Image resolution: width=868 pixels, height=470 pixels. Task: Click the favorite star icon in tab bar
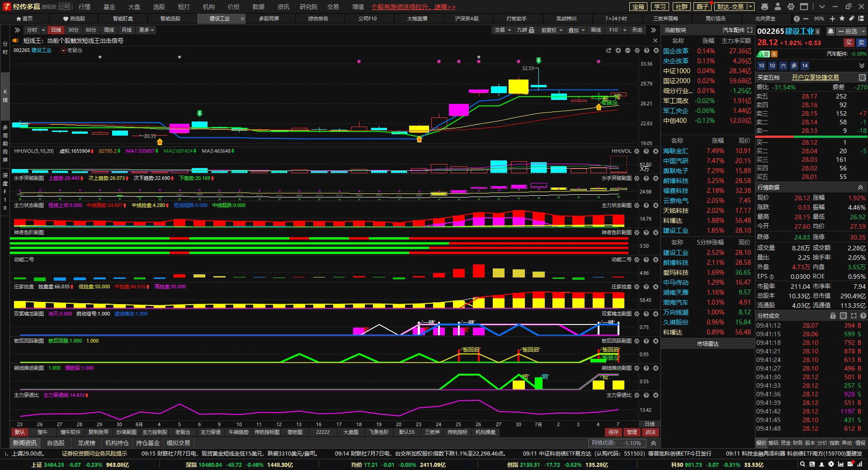(x=842, y=19)
